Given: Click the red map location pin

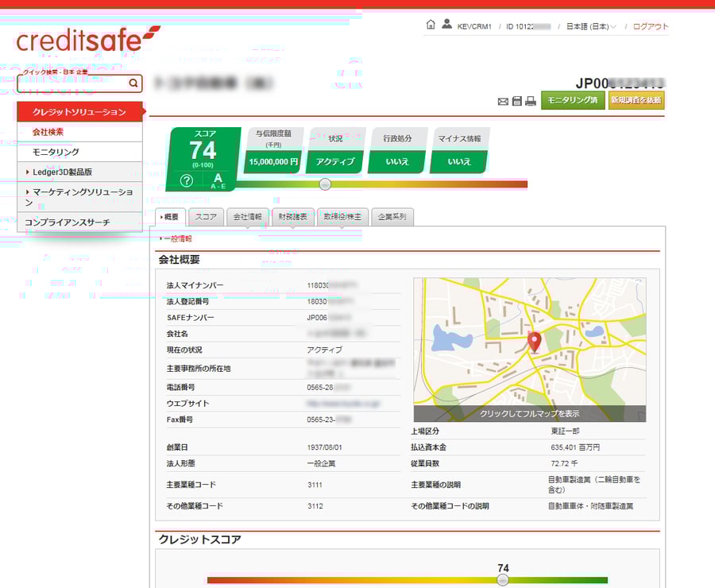Looking at the screenshot, I should click(x=535, y=342).
